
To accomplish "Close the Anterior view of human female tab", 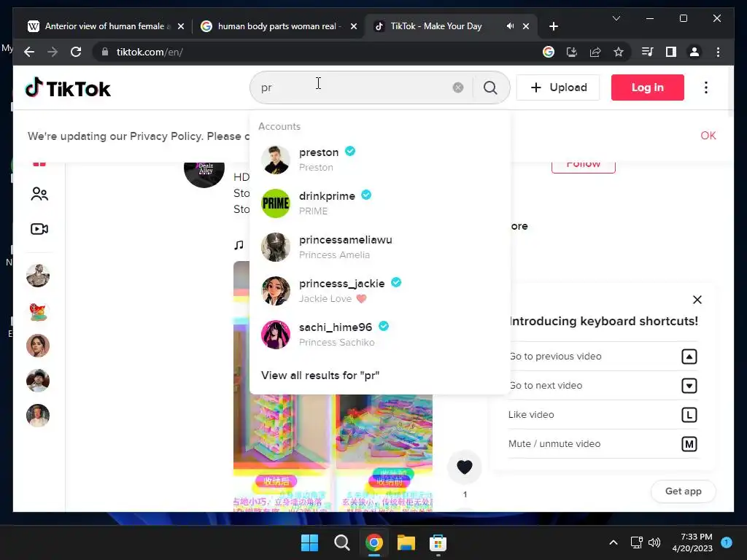I will pos(181,26).
